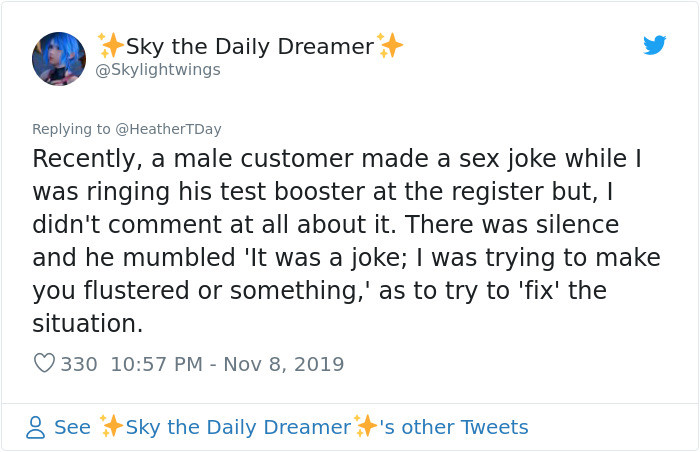This screenshot has width=700, height=452.
Task: Click the person icon in the footer
Action: pyautogui.click(x=36, y=427)
